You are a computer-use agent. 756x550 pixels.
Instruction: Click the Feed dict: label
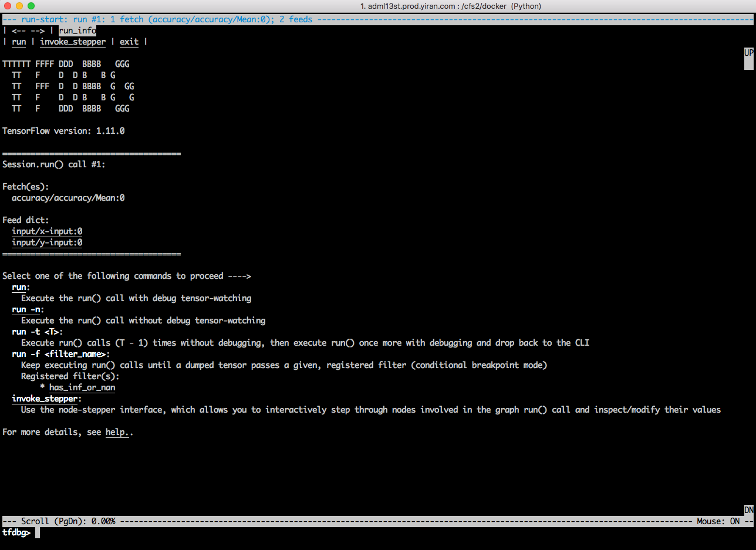click(26, 220)
